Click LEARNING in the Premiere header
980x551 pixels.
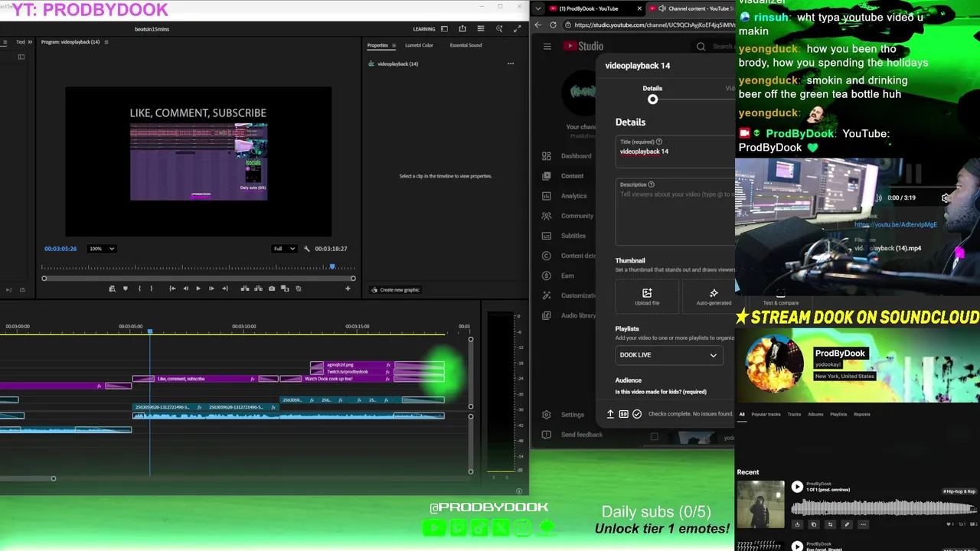424,29
